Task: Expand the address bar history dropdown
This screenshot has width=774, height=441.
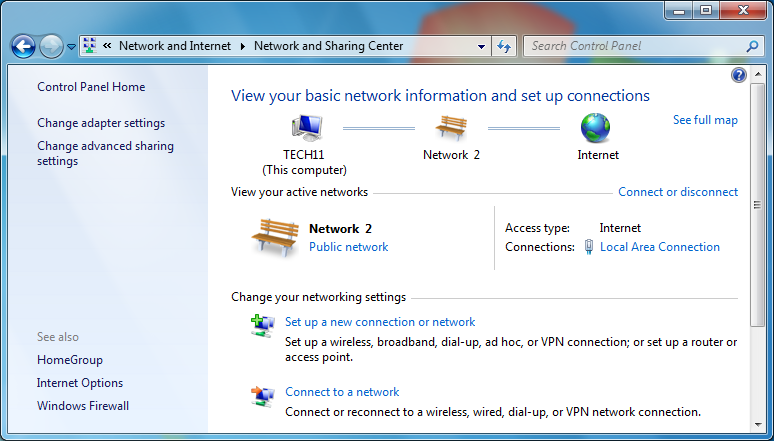Action: (x=481, y=46)
